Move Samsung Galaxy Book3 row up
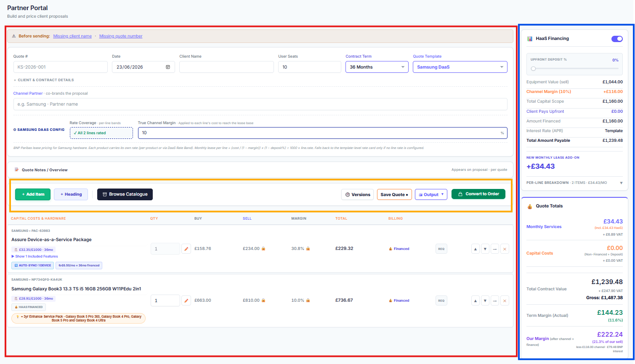Viewport: 635px width, 364px height. click(476, 300)
